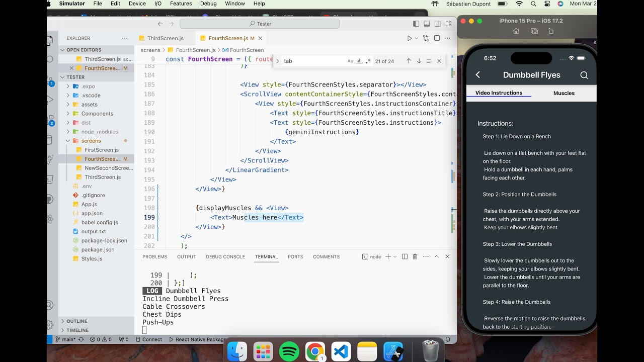Toggle Use Regular Expression in find widget
The width and height of the screenshot is (644, 362).
tap(368, 61)
